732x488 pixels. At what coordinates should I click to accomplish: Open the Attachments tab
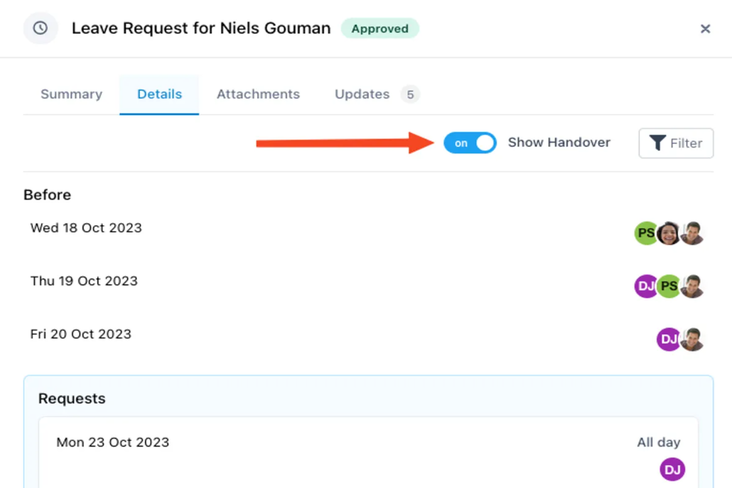pos(258,94)
